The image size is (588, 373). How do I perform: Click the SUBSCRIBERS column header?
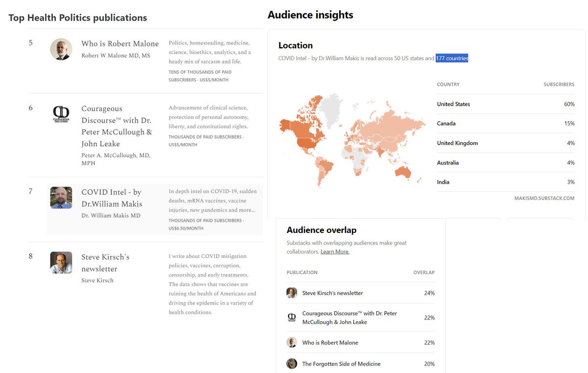point(559,85)
